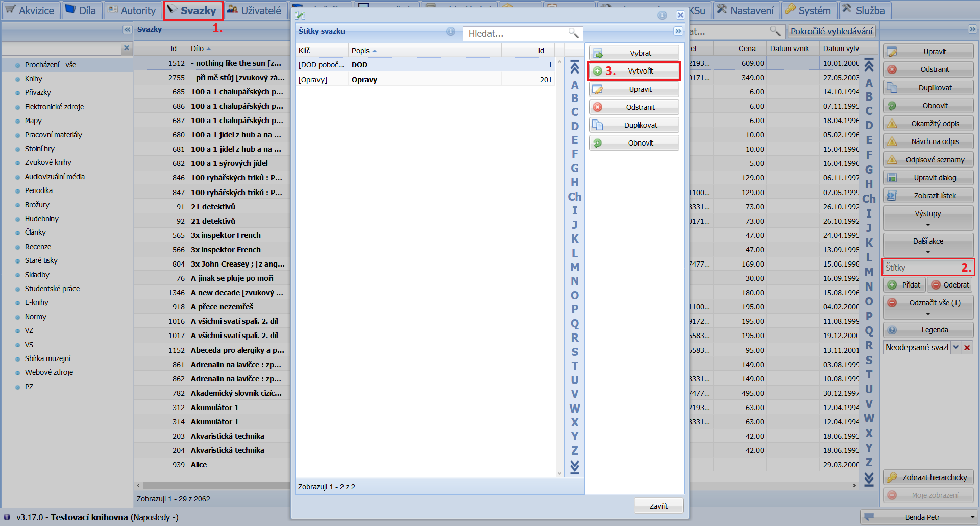Click Upravit button in the dialog
980x526 pixels.
634,89
